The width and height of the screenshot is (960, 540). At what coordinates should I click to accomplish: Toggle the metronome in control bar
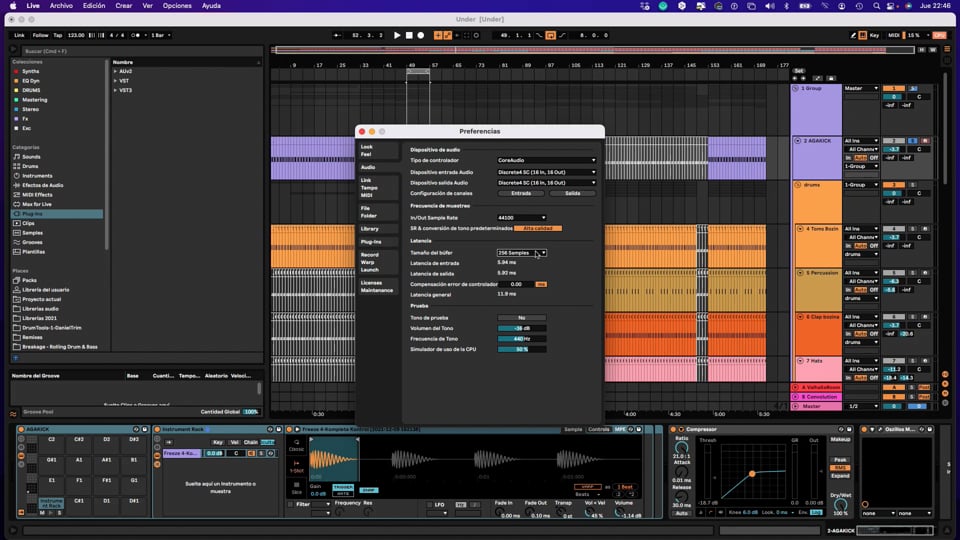click(136, 36)
